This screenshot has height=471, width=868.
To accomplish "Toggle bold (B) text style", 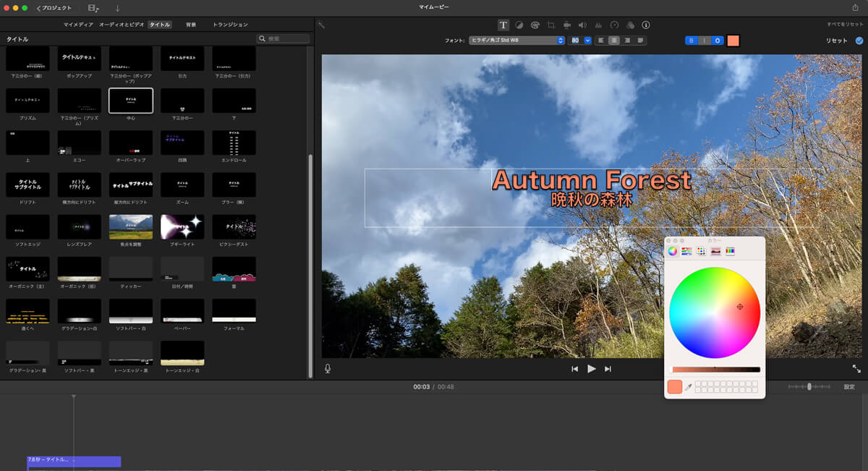I will point(692,41).
